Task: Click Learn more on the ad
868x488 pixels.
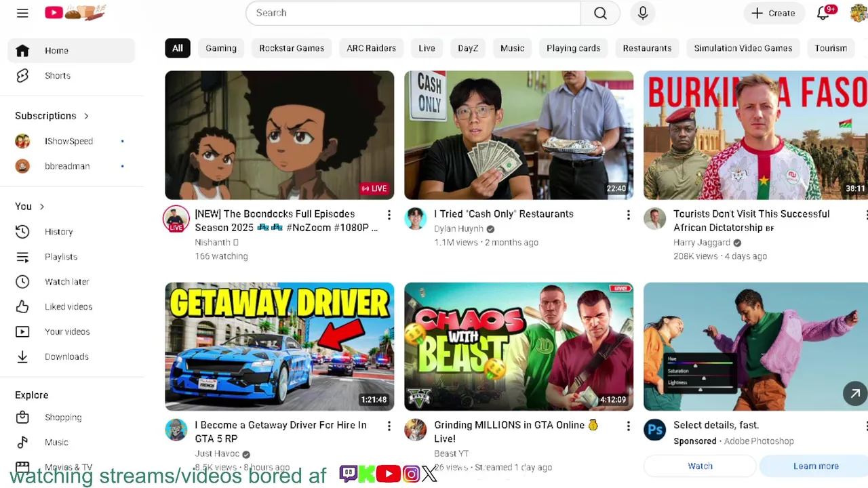Action: pos(816,466)
